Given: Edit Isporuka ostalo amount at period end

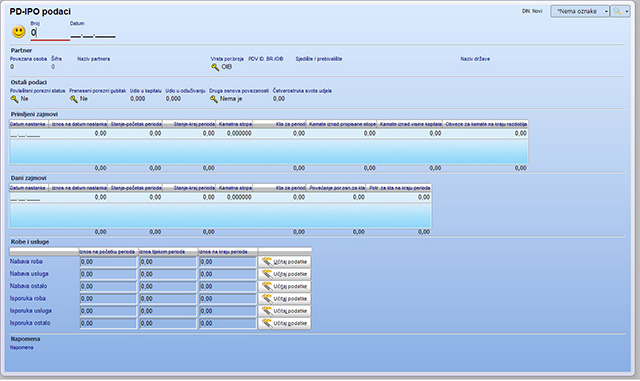Looking at the screenshot, I should 228,323.
